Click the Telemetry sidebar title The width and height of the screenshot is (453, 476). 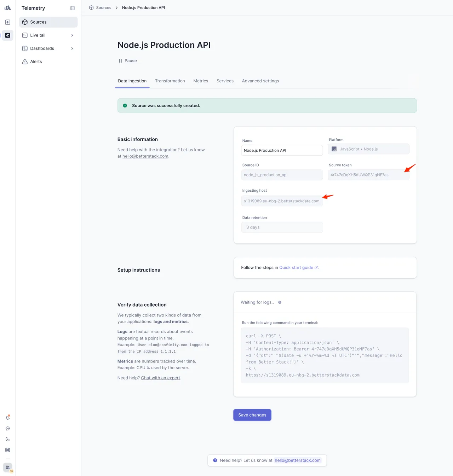33,8
